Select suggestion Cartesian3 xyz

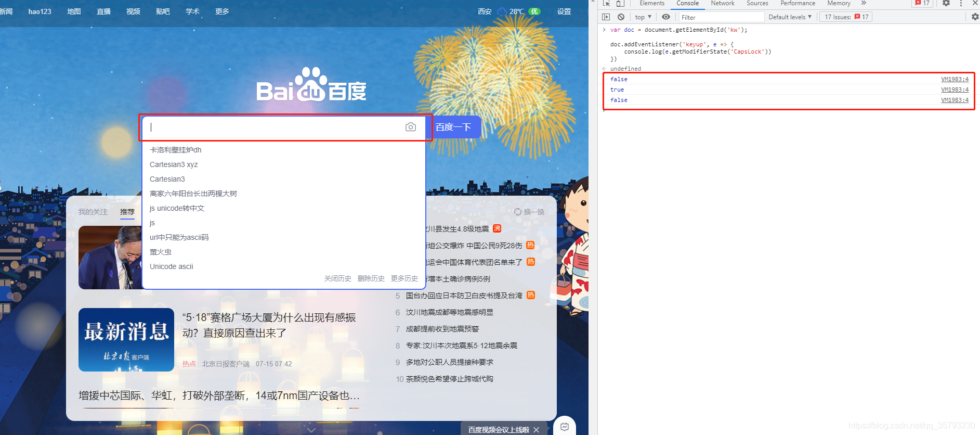174,164
